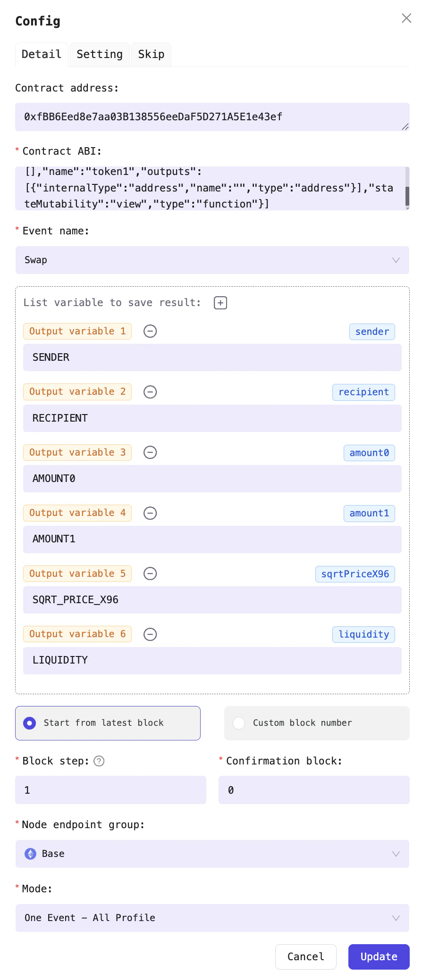Remove Output variable 5 SQRT_PRICE_X96
Viewport: 422px width, 980px height.
tap(150, 573)
